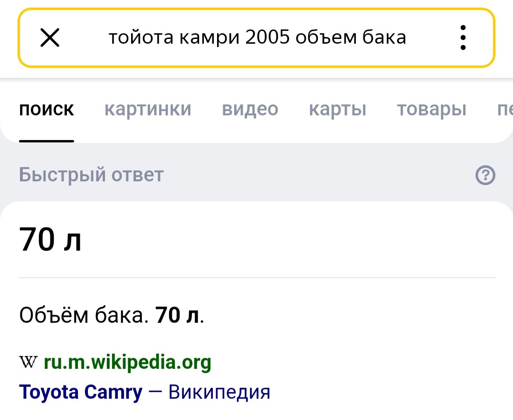Viewport: 513px width, 420px height.
Task: Open the ru.m.wikipedia.org source link
Action: 127,363
